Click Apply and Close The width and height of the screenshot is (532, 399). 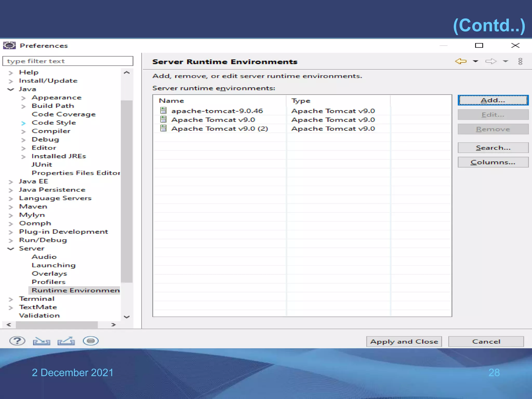(x=404, y=342)
